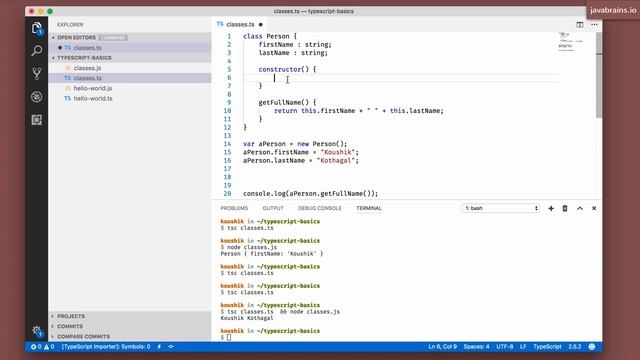Click the console.log line 20
640x360 pixels.
point(310,193)
